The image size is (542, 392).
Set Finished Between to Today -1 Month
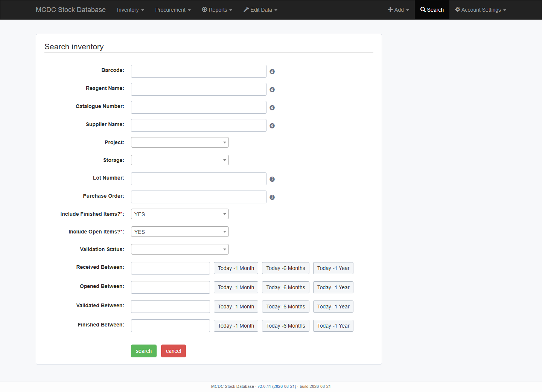236,326
